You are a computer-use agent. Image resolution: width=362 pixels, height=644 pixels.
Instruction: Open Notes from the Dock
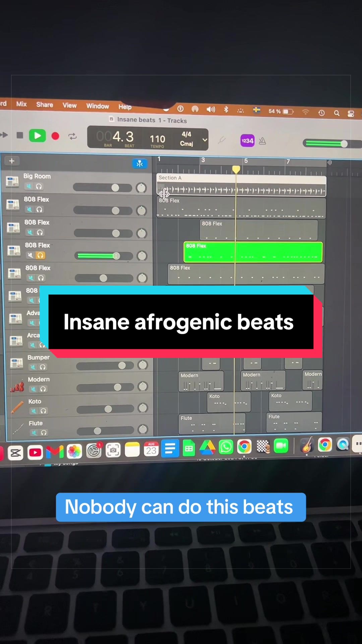click(x=132, y=450)
